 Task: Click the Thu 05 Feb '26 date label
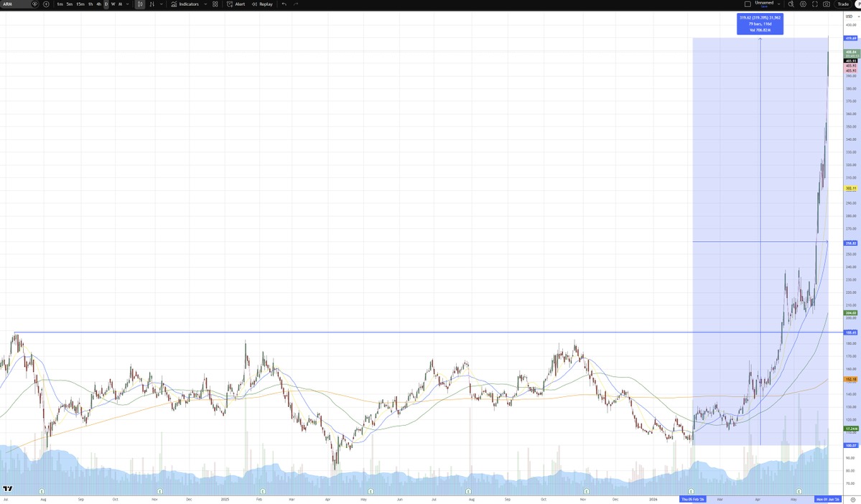point(692,500)
